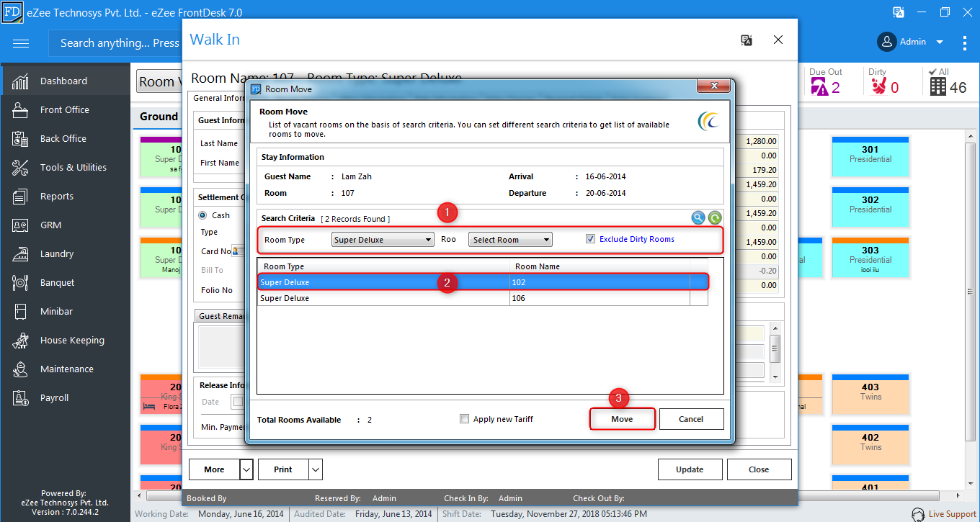Click the search anything input field
980x522 pixels.
tap(115, 43)
